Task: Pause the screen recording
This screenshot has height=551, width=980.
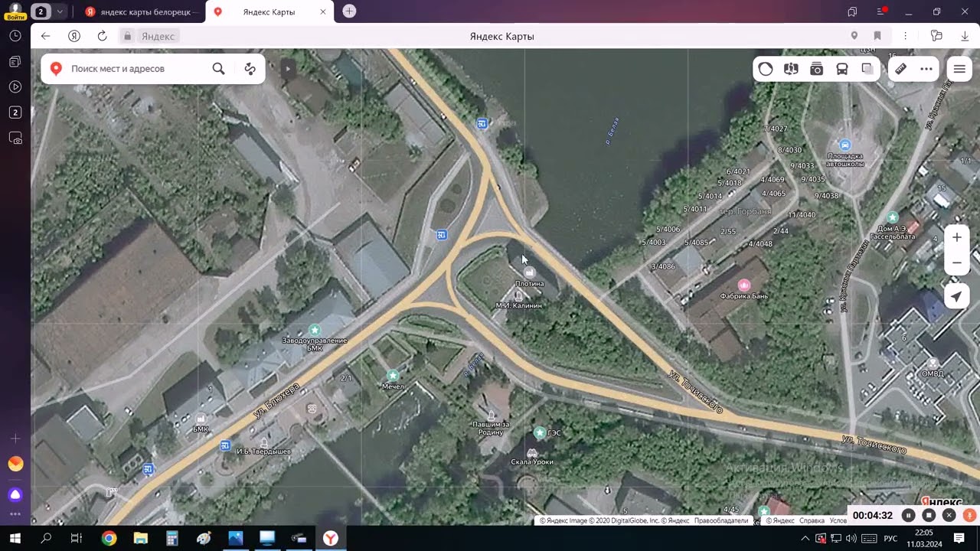Action: (909, 515)
